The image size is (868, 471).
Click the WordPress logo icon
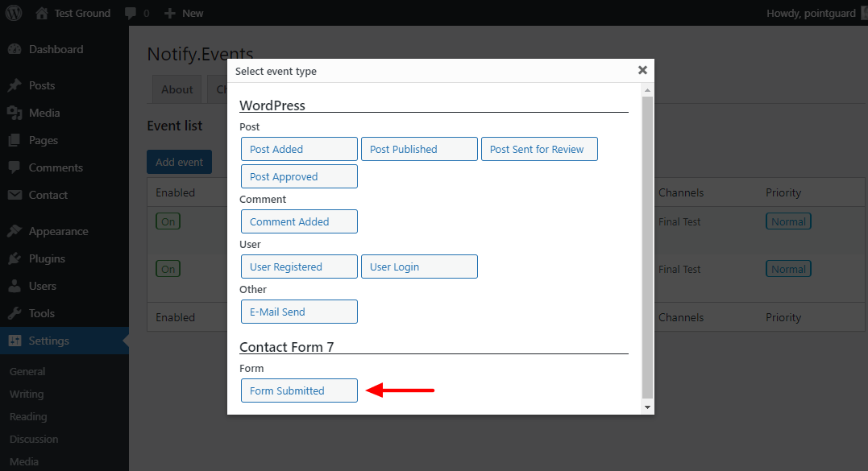point(14,13)
